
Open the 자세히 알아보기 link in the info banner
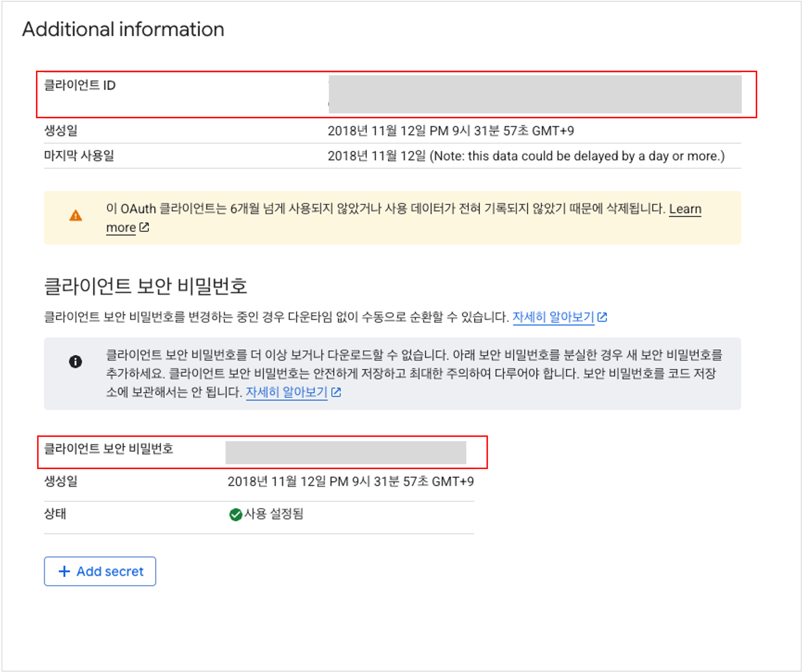coord(286,392)
